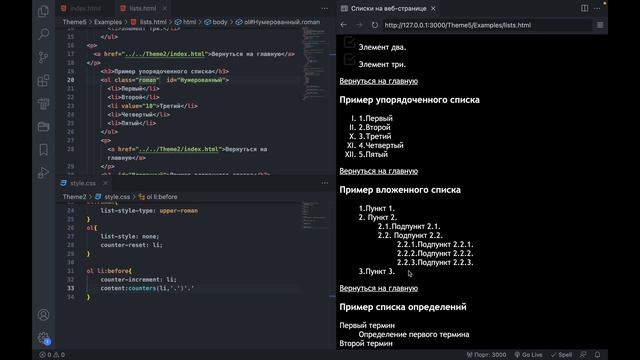Open the Search view in the activity bar

pyautogui.click(x=43, y=34)
